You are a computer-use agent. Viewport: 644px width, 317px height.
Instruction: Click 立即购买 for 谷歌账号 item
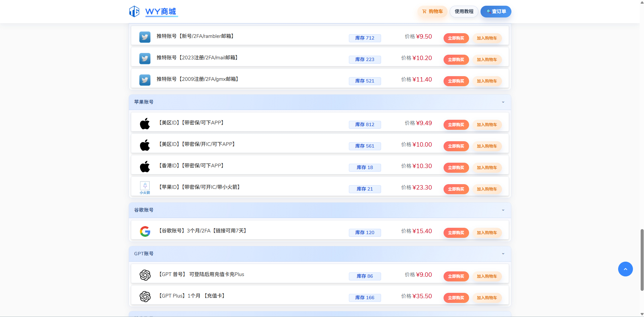coord(456,233)
